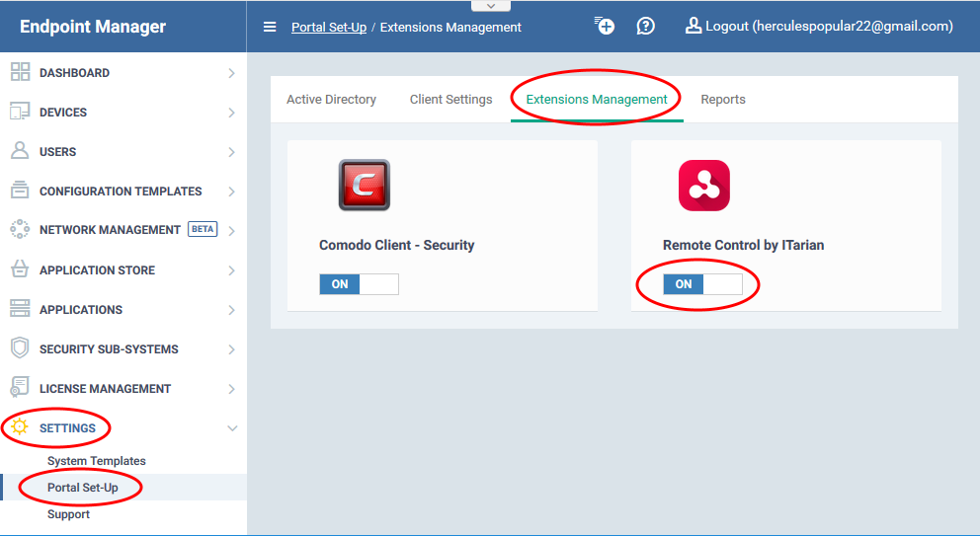This screenshot has width=980, height=536.
Task: Switch to the Active Directory tab
Action: pos(331,100)
